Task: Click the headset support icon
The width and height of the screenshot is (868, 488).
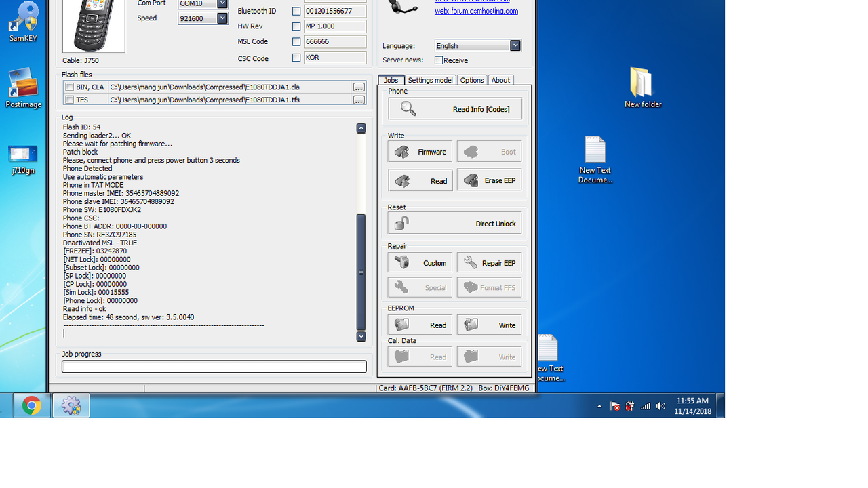Action: tap(401, 7)
